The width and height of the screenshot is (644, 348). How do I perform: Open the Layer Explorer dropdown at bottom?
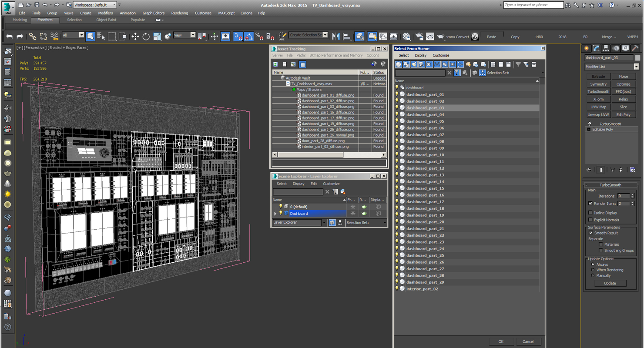click(x=299, y=223)
